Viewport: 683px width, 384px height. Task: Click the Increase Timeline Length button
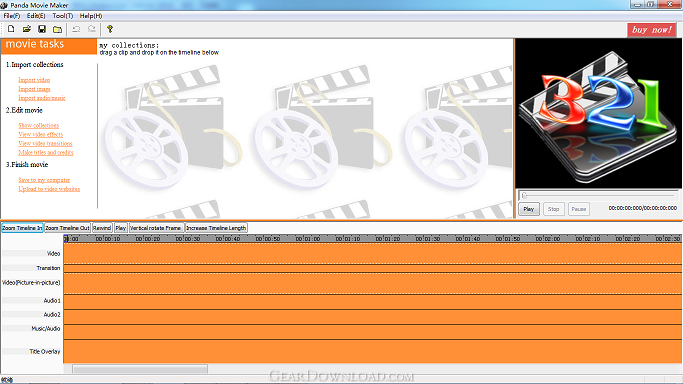pos(216,228)
